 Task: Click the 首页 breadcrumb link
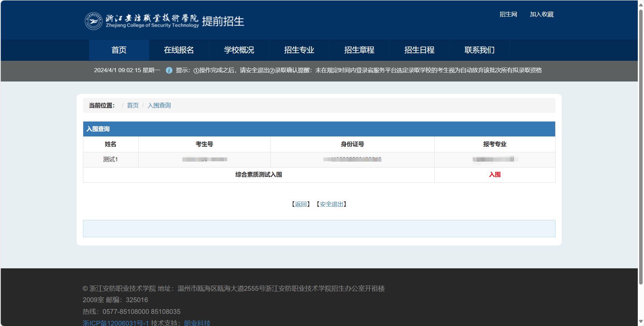133,105
